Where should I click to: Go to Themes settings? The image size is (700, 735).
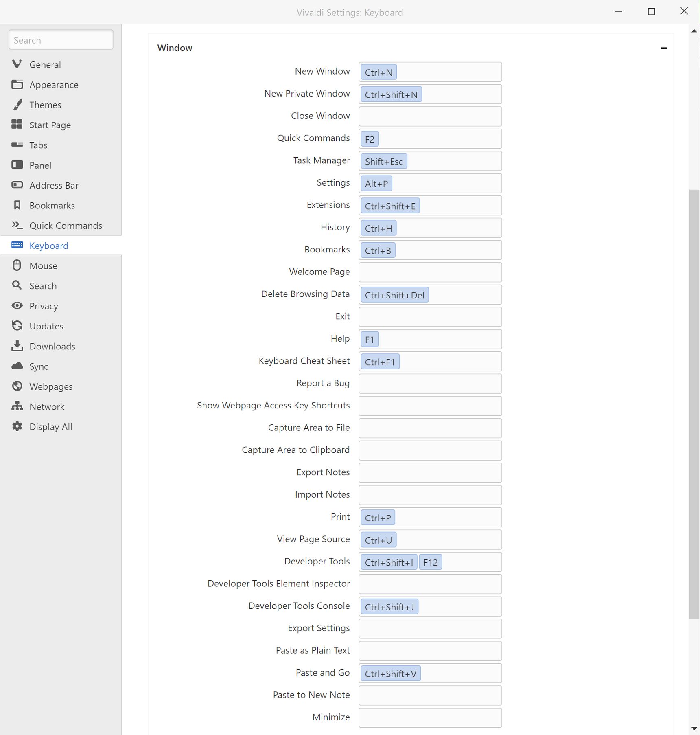(x=61, y=105)
